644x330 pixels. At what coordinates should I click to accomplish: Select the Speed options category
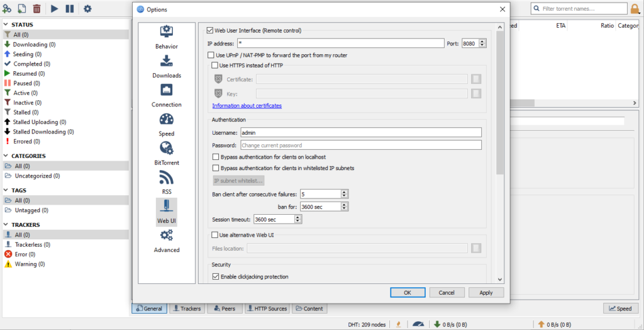pos(166,125)
